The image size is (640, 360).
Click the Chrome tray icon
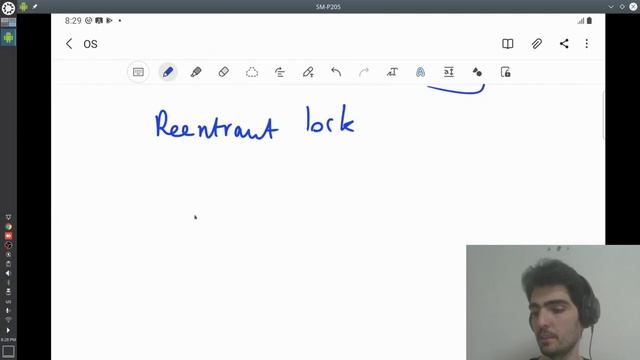[8, 227]
